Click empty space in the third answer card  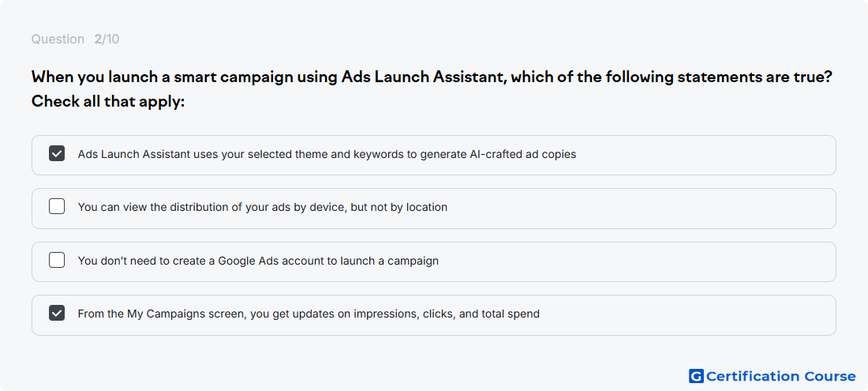tap(637, 261)
